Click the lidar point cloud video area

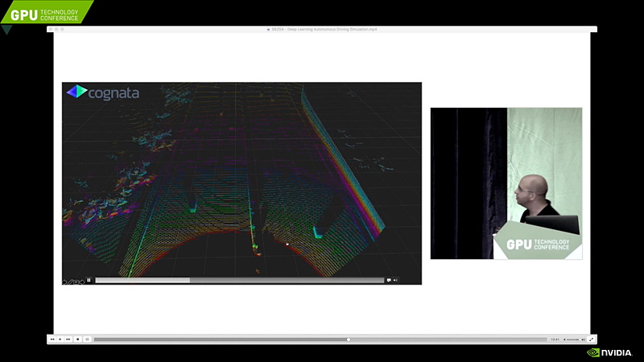[x=242, y=183]
